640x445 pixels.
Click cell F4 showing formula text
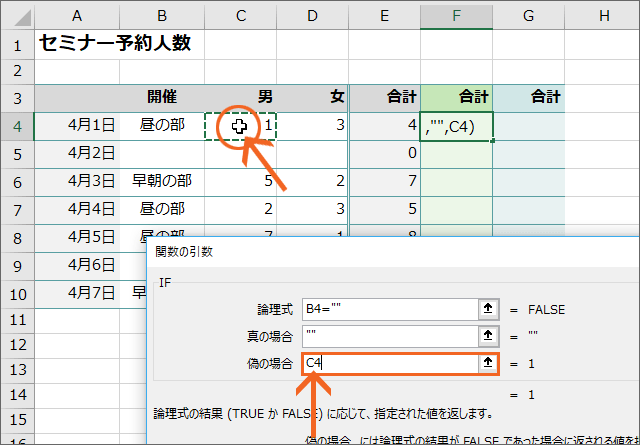(x=456, y=126)
